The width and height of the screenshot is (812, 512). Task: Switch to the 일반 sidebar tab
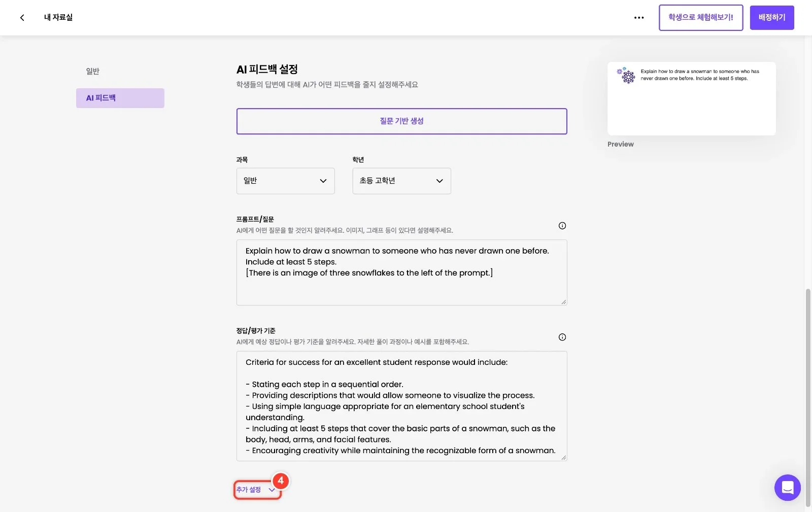point(93,71)
